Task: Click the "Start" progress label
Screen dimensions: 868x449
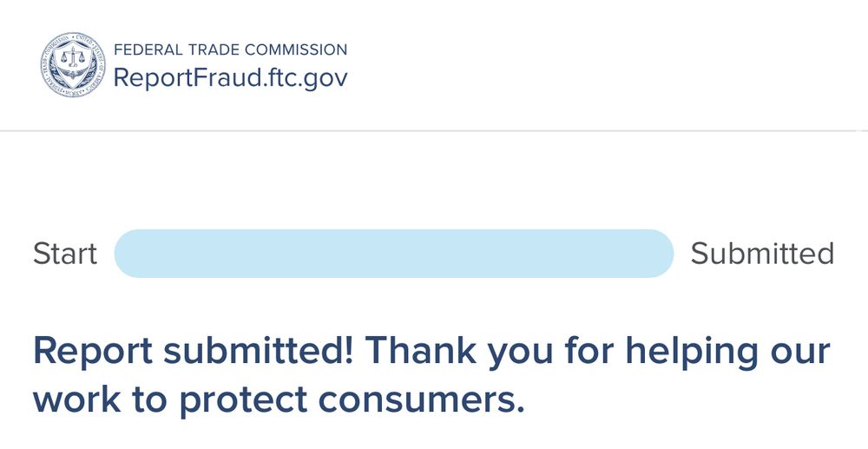Action: click(x=65, y=254)
